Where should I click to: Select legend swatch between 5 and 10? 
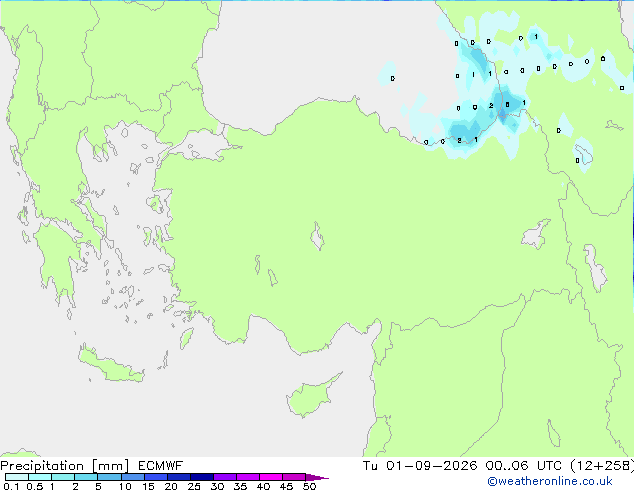[x=109, y=477]
